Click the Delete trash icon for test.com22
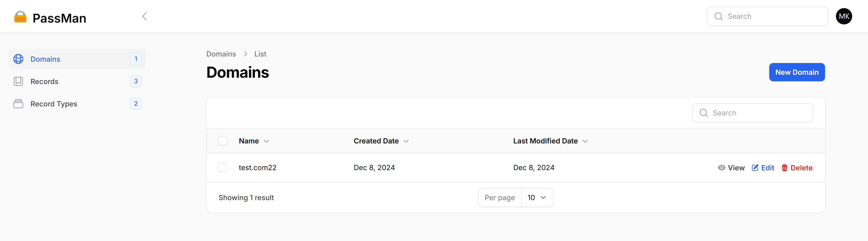The width and height of the screenshot is (868, 241). click(785, 167)
